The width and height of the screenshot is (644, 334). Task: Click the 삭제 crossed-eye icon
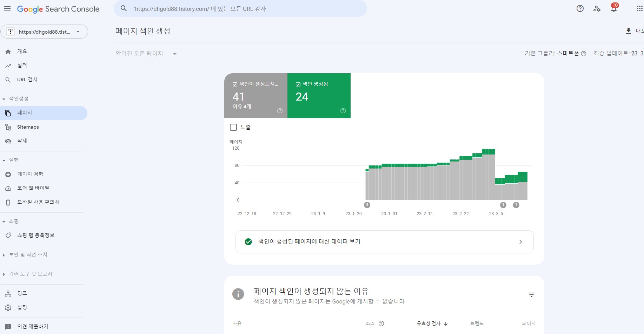[x=8, y=141]
